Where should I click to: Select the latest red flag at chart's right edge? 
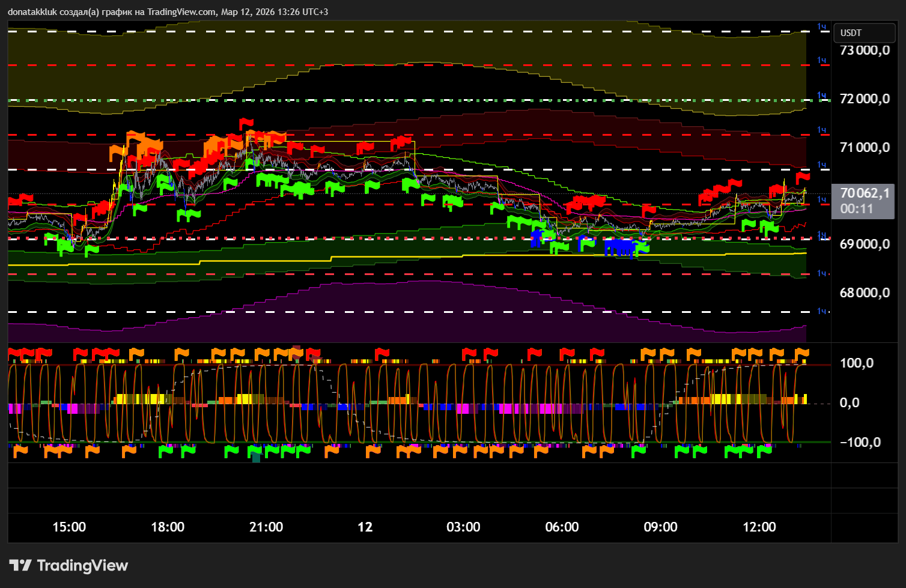pyautogui.click(x=802, y=177)
